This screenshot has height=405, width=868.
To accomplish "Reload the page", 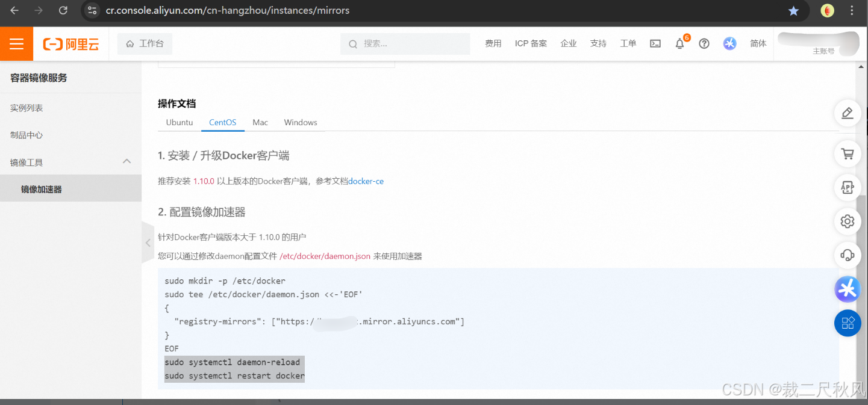I will 63,10.
